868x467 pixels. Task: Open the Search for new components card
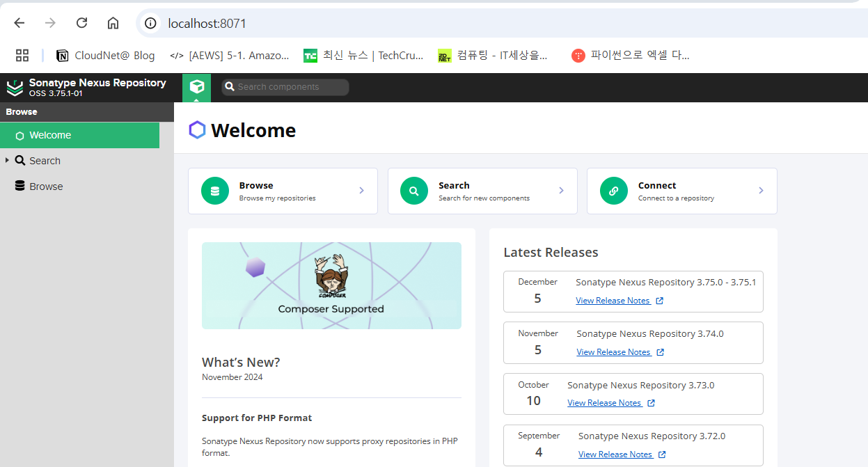(482, 191)
